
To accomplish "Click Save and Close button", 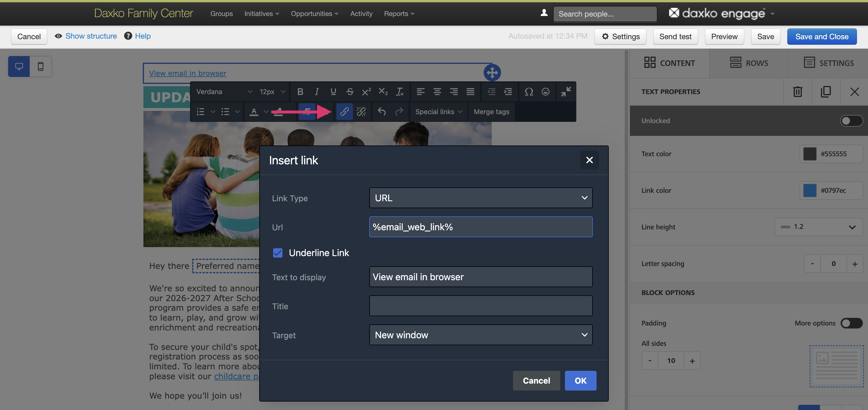I will (x=822, y=36).
